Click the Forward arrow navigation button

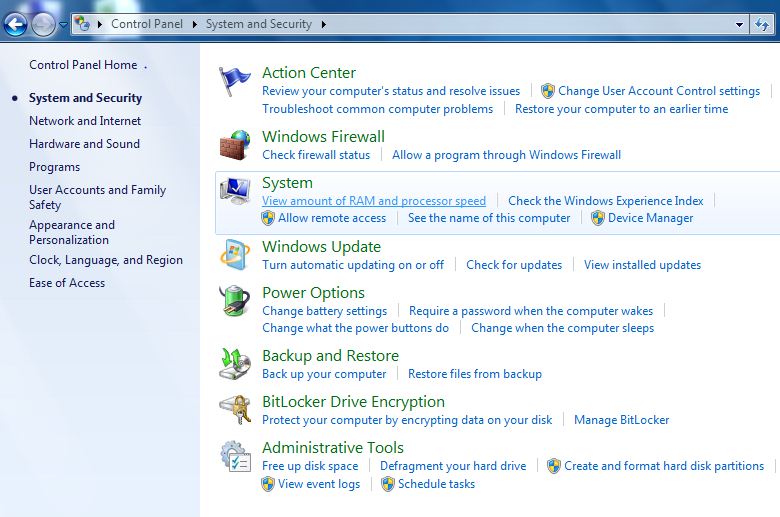[43, 24]
